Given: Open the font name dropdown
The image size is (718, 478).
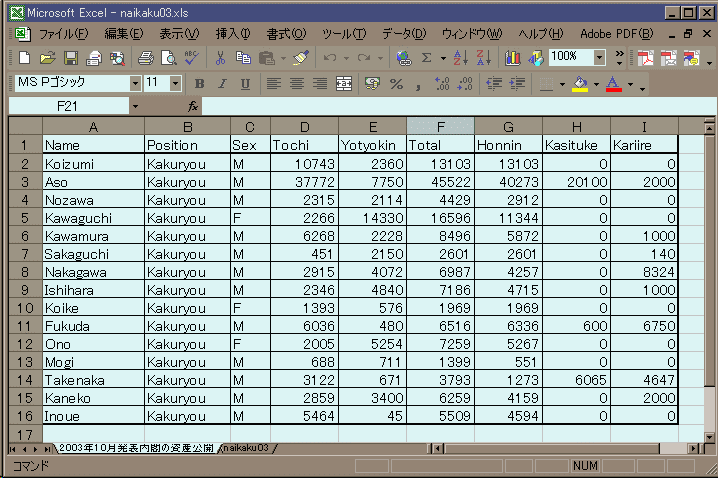Looking at the screenshot, I should click(x=133, y=84).
